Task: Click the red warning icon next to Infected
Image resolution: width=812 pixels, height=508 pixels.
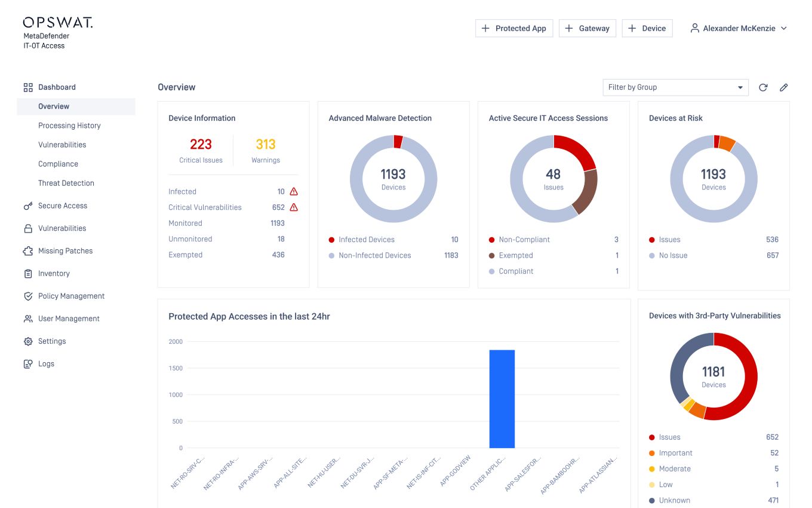Action: click(x=294, y=192)
